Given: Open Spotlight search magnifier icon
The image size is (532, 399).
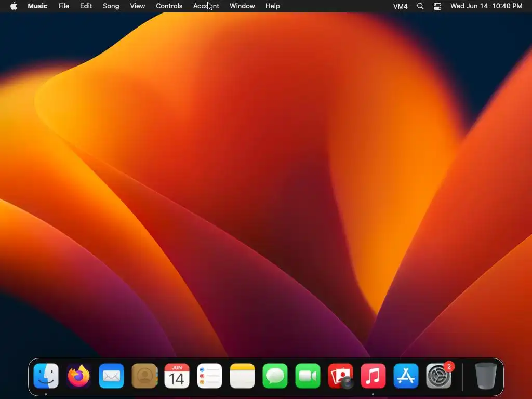Looking at the screenshot, I should tap(420, 6).
